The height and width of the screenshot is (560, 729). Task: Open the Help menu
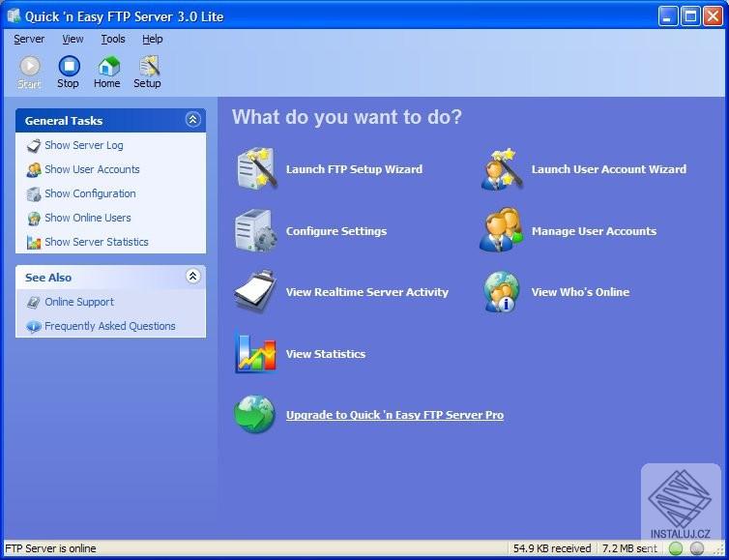153,40
